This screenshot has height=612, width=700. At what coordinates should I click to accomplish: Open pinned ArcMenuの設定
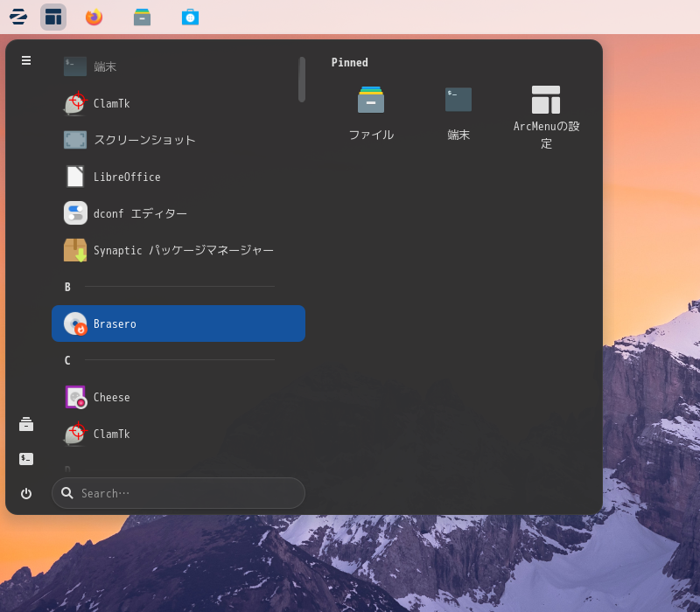[546, 117]
